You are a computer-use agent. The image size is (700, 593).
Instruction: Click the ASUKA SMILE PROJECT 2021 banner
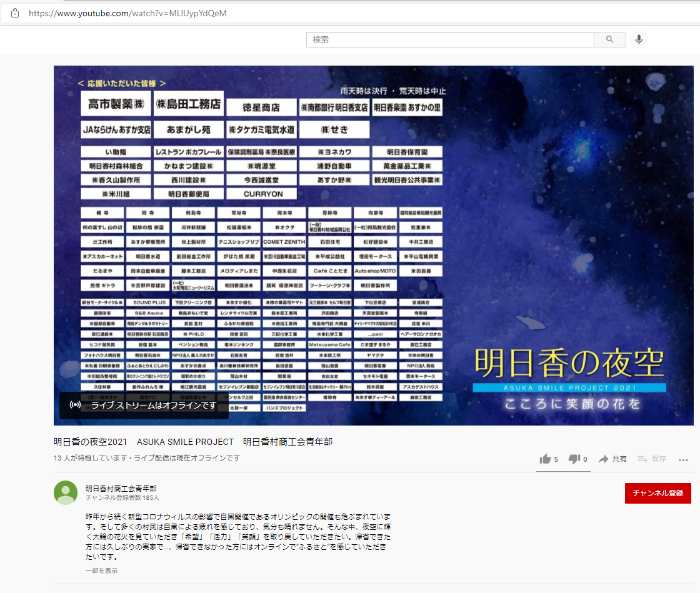569,388
